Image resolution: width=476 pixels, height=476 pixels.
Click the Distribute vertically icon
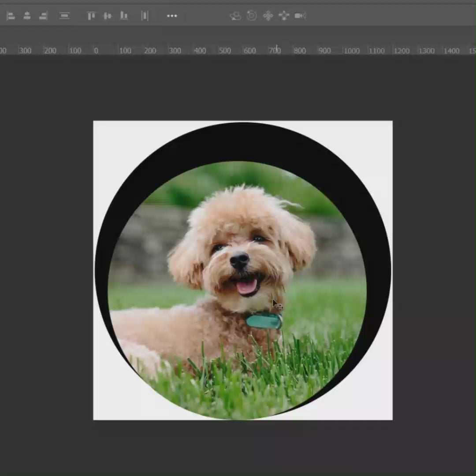[65, 16]
